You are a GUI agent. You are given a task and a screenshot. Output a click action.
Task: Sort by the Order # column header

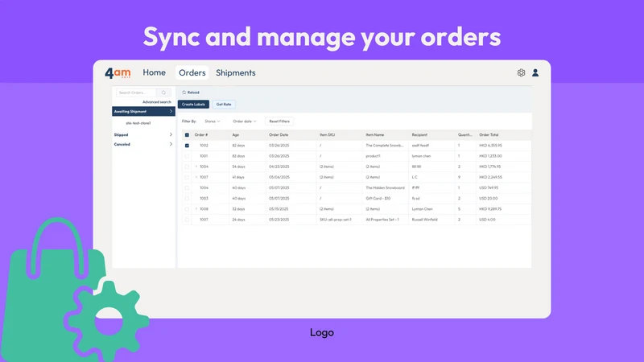point(201,134)
